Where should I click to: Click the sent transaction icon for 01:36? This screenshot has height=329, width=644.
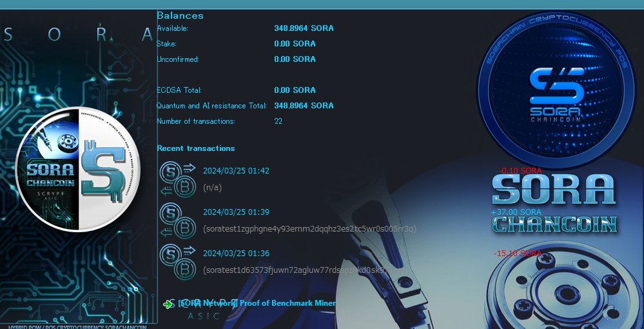[x=177, y=262]
